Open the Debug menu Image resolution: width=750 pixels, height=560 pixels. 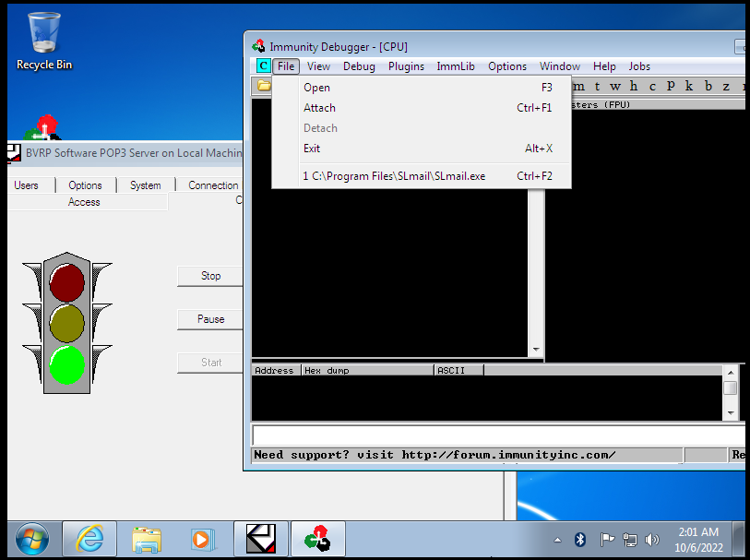click(x=359, y=66)
